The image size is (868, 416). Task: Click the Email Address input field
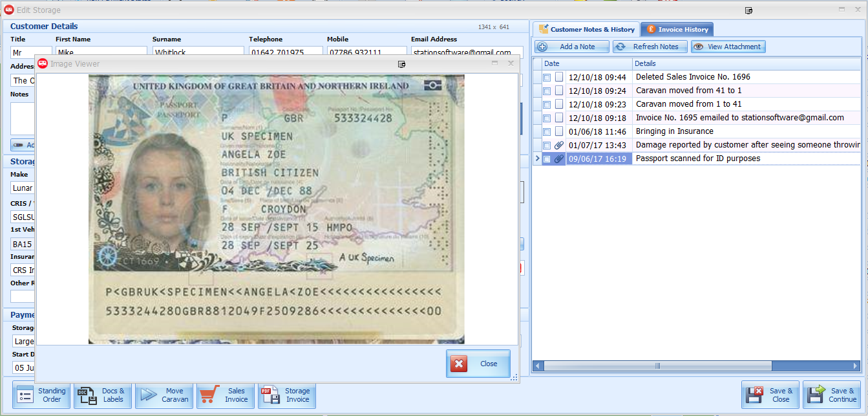pyautogui.click(x=466, y=52)
